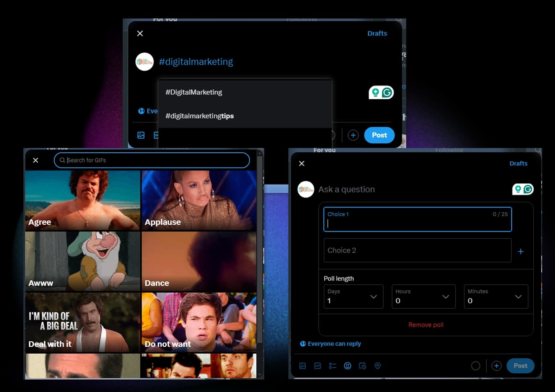Expand the Minutes dropdown in Poll length
This screenshot has width=555, height=392.
tap(495, 297)
